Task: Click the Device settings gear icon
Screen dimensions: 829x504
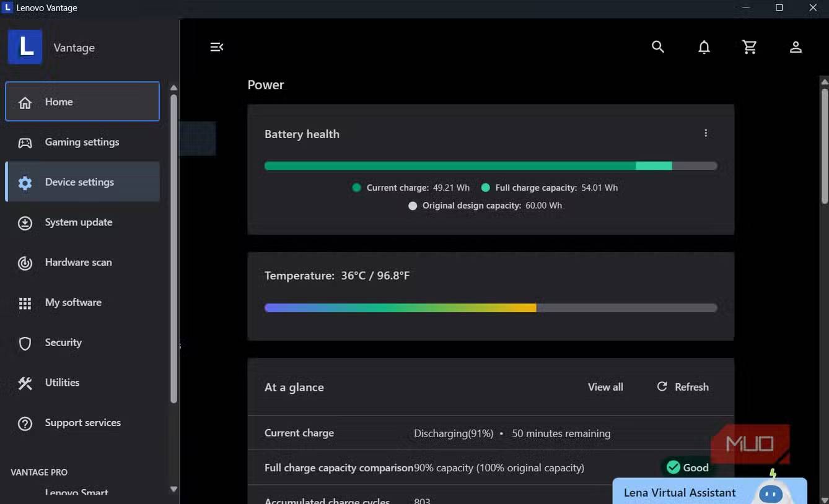Action: click(25, 183)
